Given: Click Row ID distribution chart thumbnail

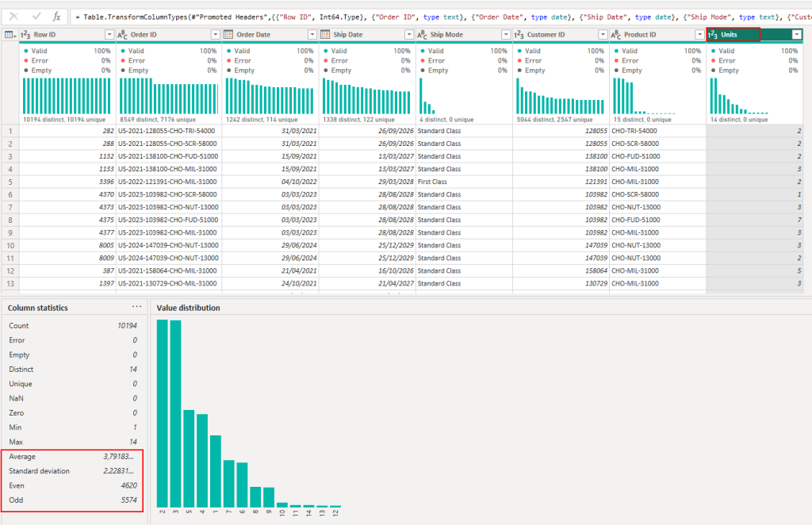Looking at the screenshot, I should pos(67,96).
